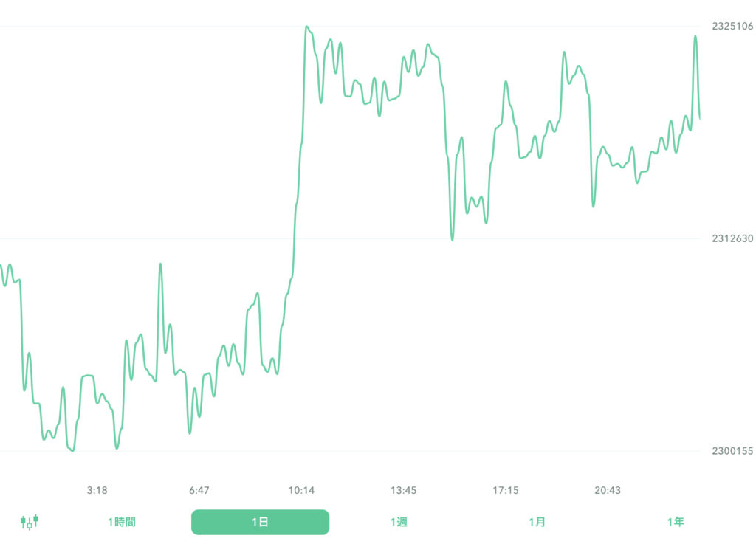Pick the 13:45 time axis label
The width and height of the screenshot is (756, 544).
click(404, 490)
